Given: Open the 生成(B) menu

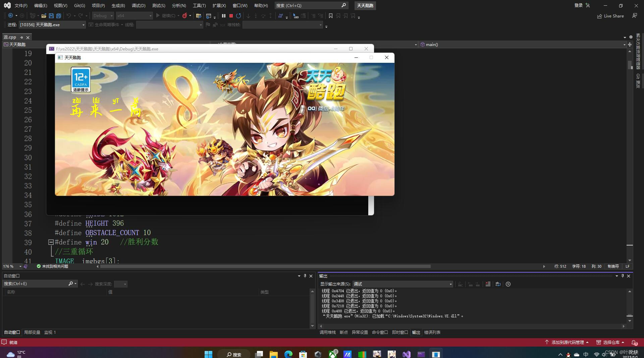Looking at the screenshot, I should [x=118, y=5].
